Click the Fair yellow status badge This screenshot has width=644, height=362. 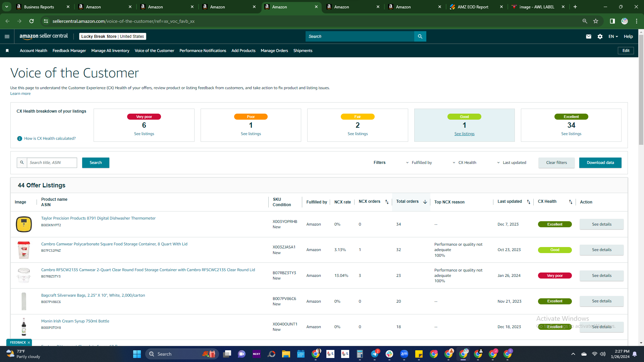click(x=358, y=117)
